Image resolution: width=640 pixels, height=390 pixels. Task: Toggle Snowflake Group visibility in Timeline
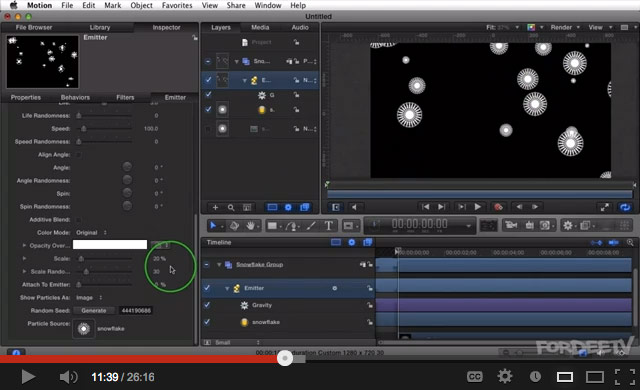[x=207, y=265]
